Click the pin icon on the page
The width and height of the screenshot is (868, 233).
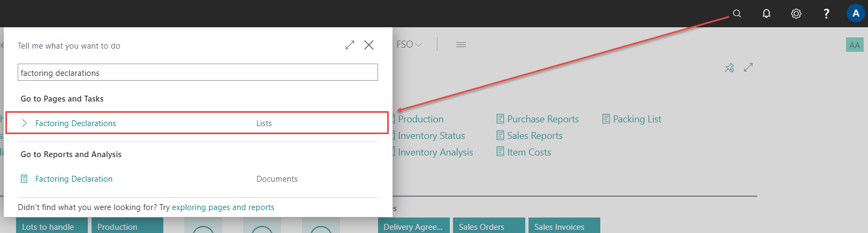729,67
